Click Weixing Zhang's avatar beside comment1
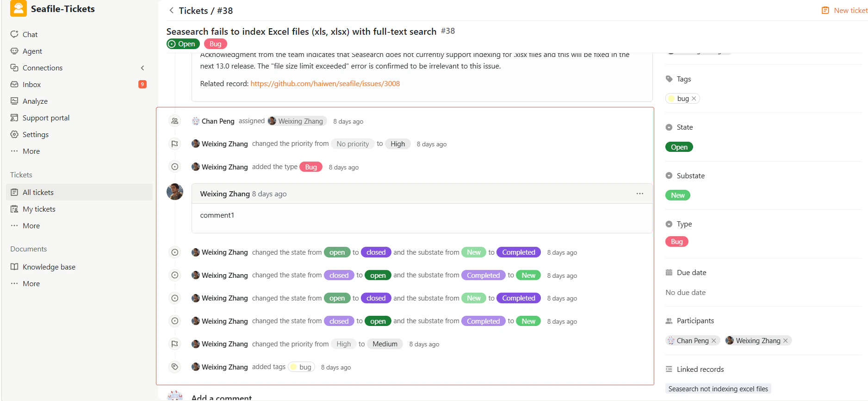868x401 pixels. [x=175, y=191]
